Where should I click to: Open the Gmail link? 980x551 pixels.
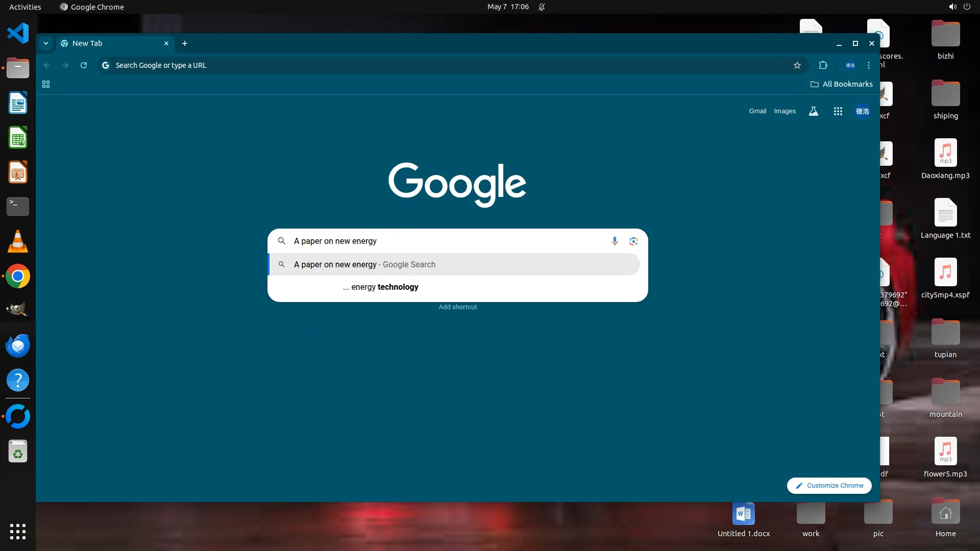coord(757,111)
